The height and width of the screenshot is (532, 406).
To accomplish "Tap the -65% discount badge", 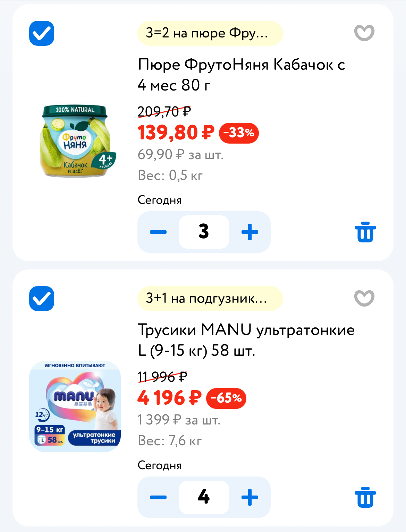I will [x=226, y=398].
